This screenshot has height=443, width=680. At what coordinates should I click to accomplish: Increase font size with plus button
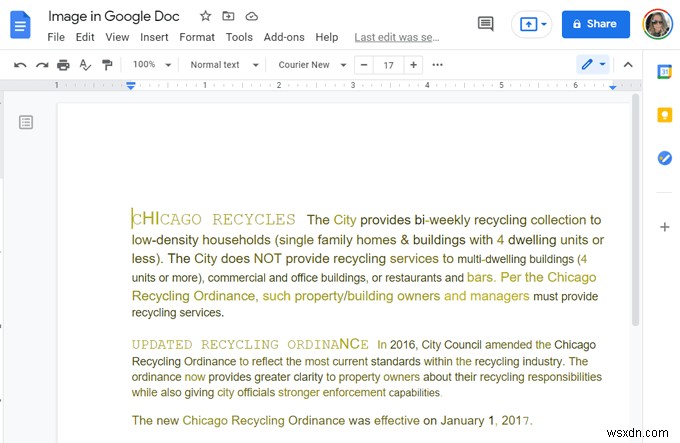click(x=412, y=65)
